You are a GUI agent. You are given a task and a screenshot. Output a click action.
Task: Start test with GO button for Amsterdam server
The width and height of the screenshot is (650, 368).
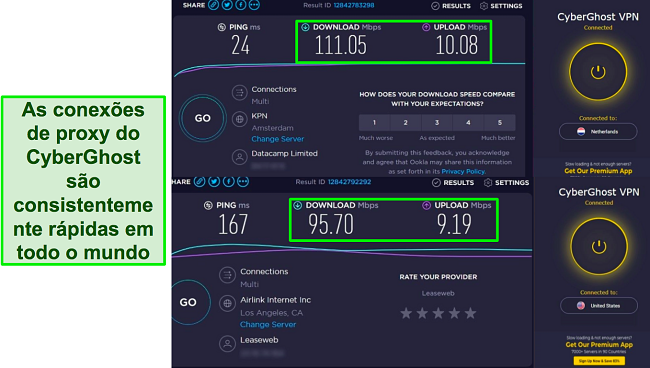(203, 118)
